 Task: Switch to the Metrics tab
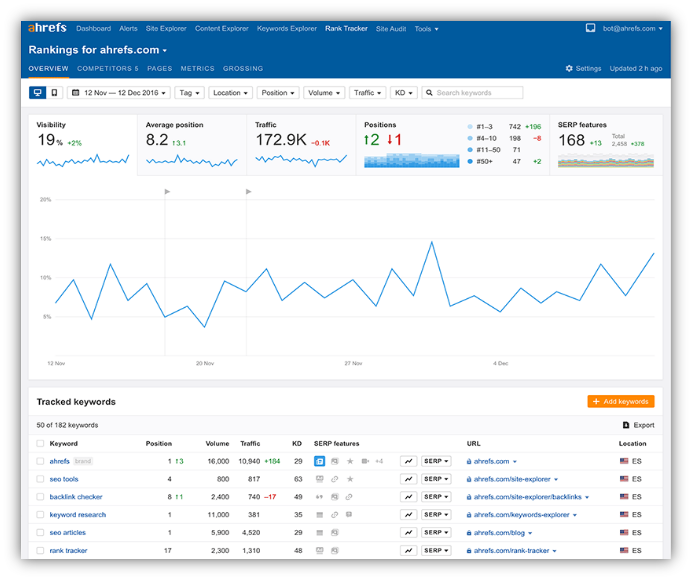pyautogui.click(x=198, y=68)
